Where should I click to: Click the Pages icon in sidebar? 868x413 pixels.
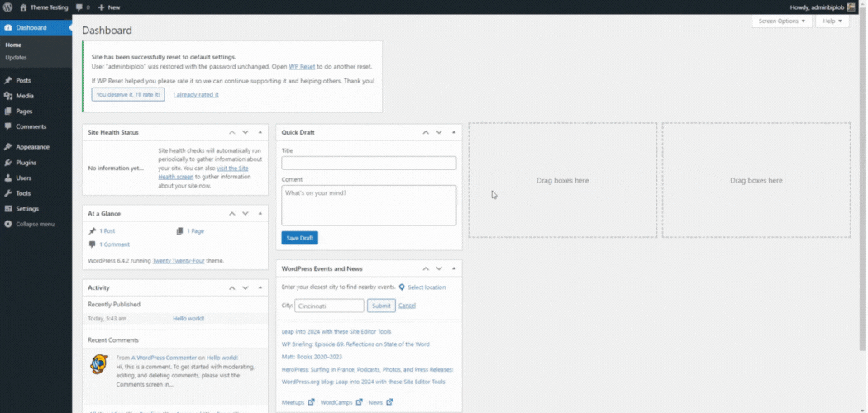[x=8, y=112]
